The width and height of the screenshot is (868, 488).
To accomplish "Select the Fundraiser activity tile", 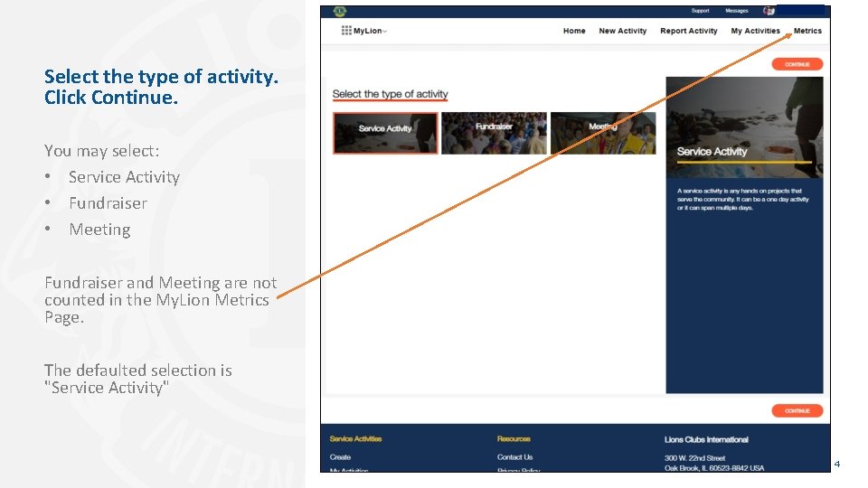I will point(494,133).
